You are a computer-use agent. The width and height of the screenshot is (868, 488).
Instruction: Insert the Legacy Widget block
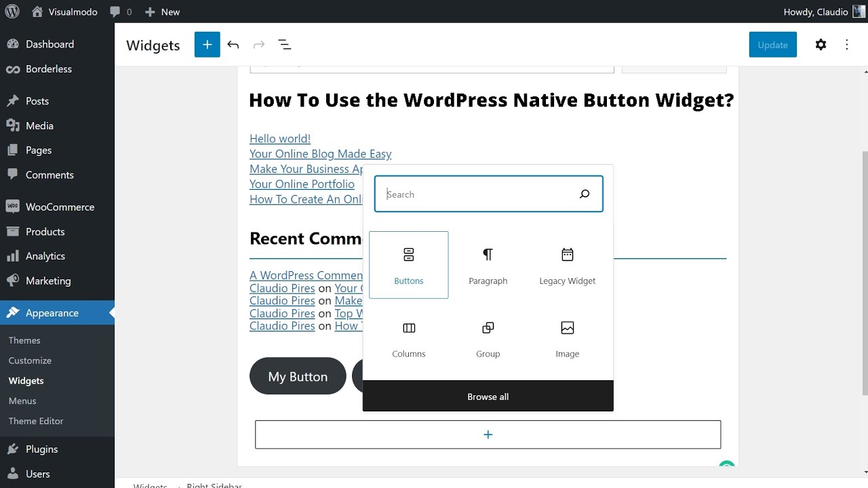pos(568,265)
